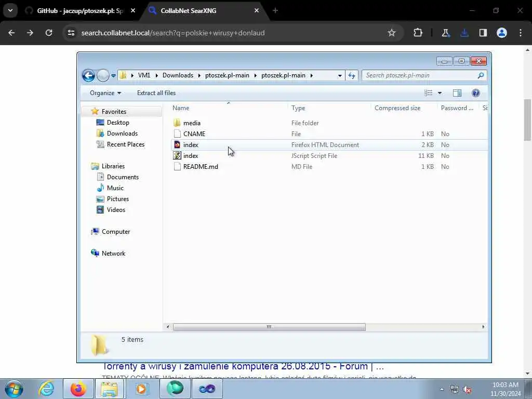
Task: Select the README.md file
Action: (x=201, y=167)
